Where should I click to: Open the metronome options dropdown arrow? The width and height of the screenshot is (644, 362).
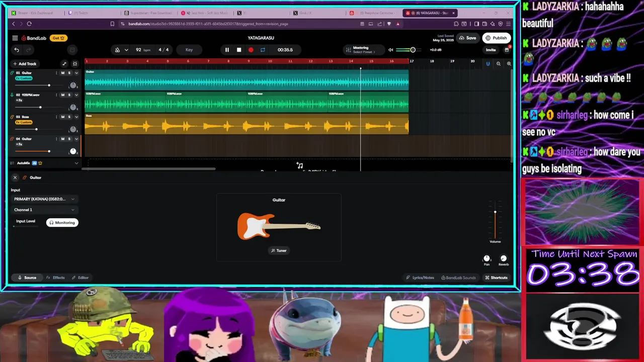[126, 50]
